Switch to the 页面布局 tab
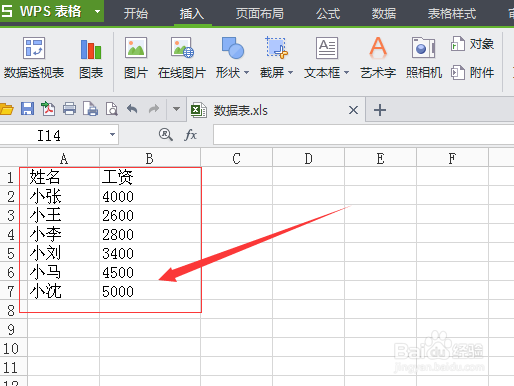 click(x=260, y=14)
